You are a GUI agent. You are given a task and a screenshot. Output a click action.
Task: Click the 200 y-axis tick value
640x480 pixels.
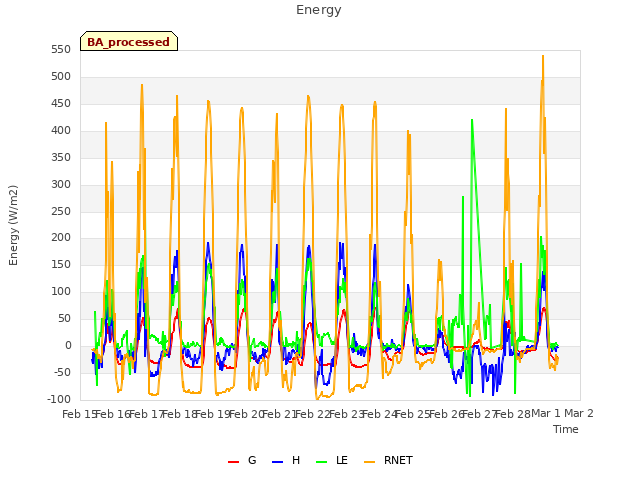(x=61, y=238)
